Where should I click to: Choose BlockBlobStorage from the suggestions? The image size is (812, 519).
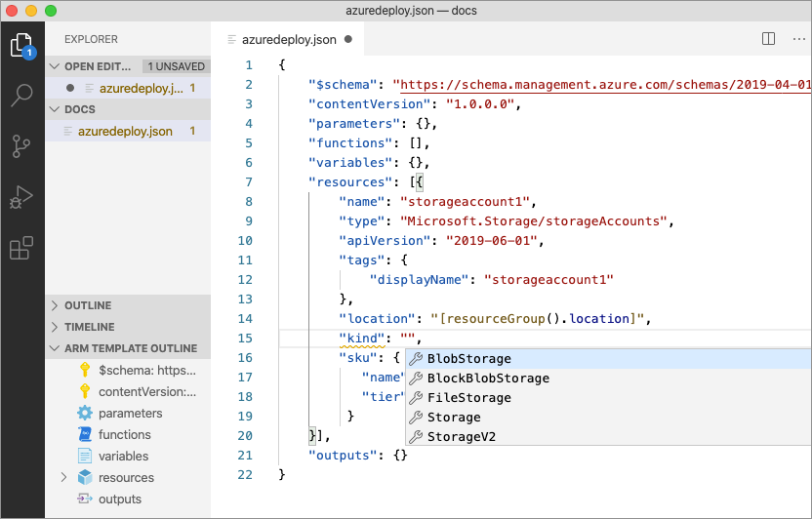(x=487, y=379)
